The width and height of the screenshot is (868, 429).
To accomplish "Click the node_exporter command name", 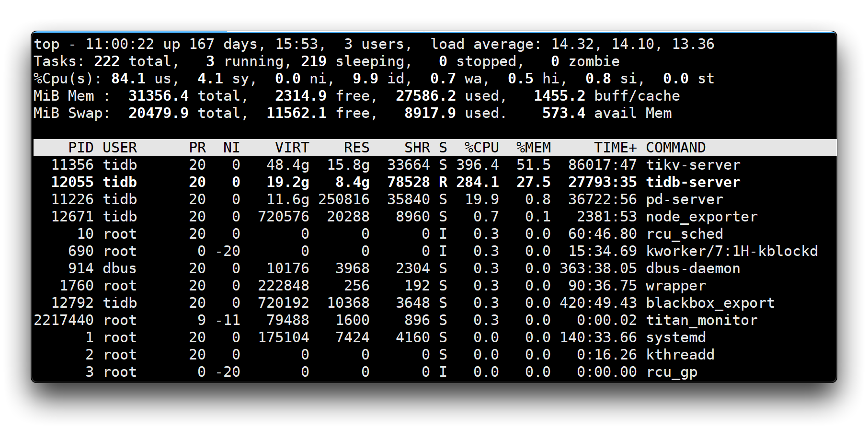I will pos(702,217).
